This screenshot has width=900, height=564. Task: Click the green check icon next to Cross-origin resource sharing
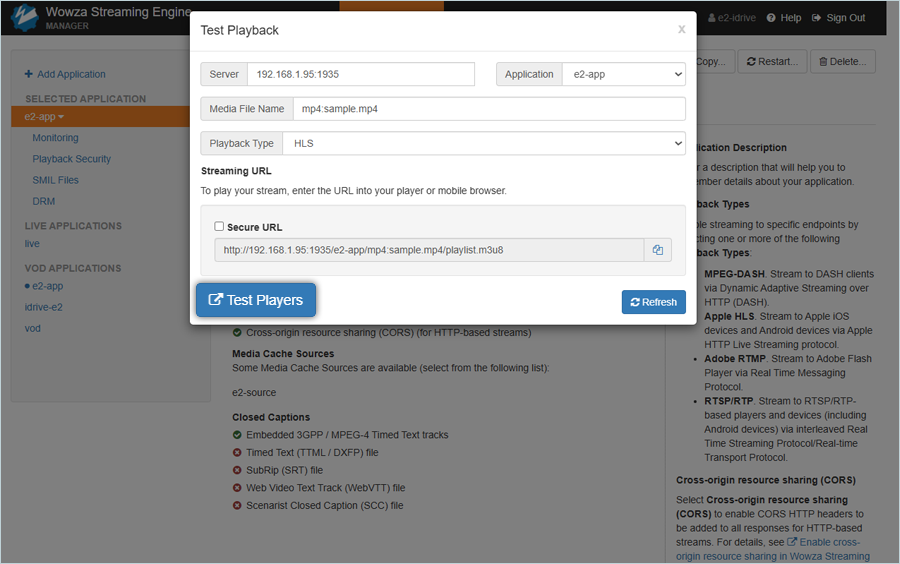point(237,332)
